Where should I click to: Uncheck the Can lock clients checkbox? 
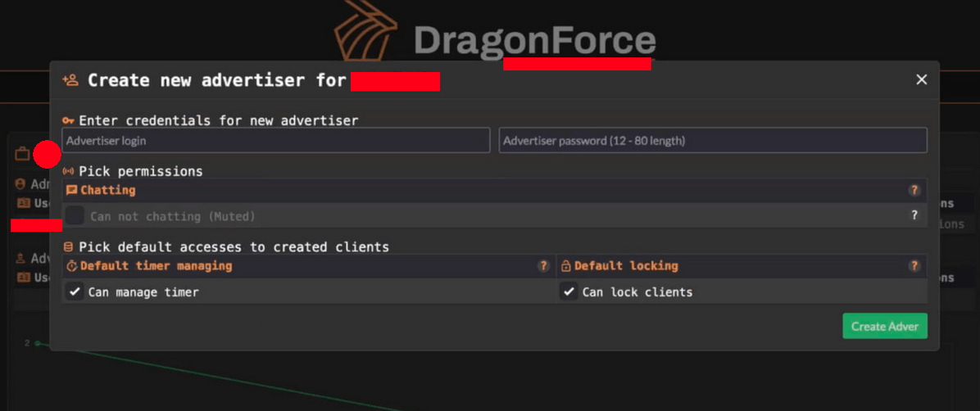click(569, 291)
